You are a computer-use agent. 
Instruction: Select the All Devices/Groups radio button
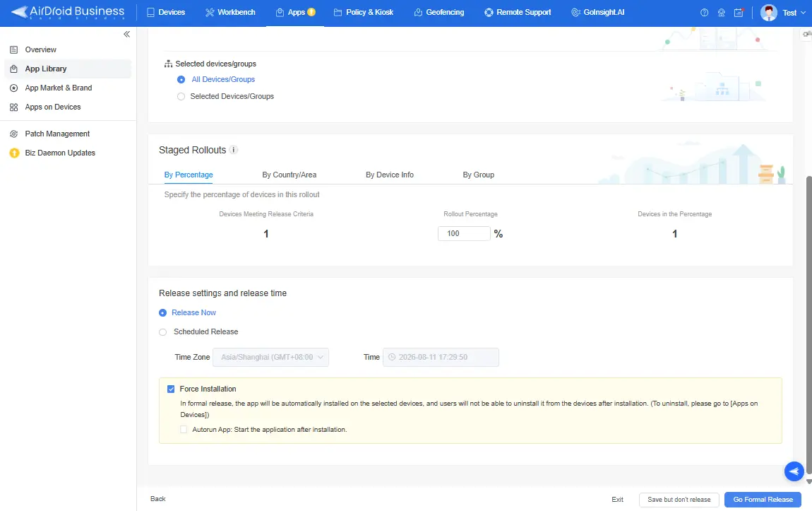181,80
